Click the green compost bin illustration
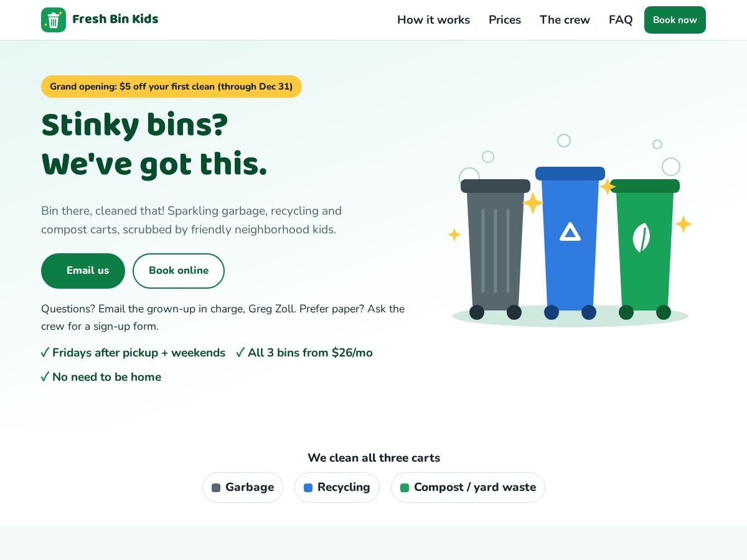 tap(645, 249)
